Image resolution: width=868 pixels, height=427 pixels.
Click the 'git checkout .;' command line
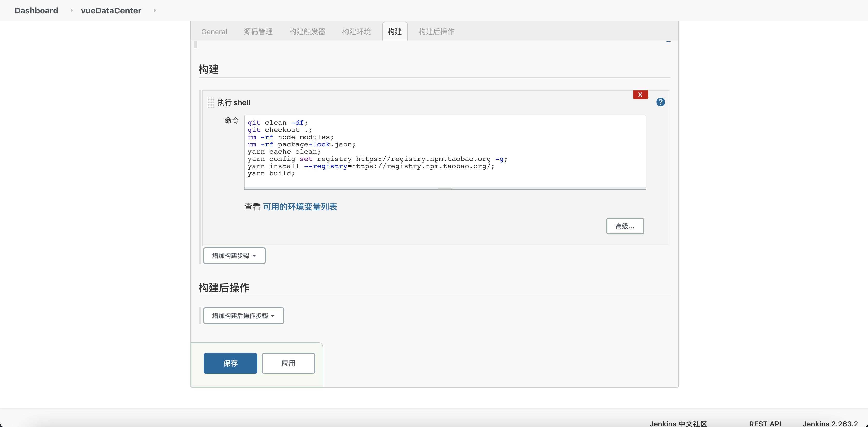(280, 130)
